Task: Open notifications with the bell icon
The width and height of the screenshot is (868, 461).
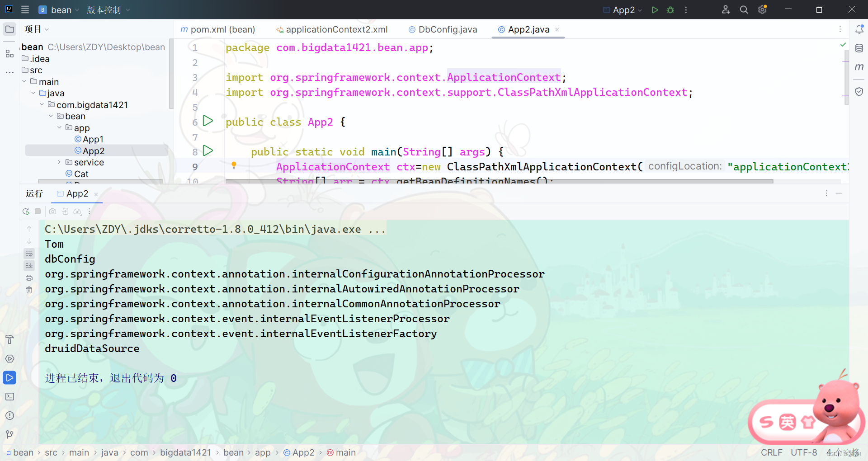Action: point(860,29)
